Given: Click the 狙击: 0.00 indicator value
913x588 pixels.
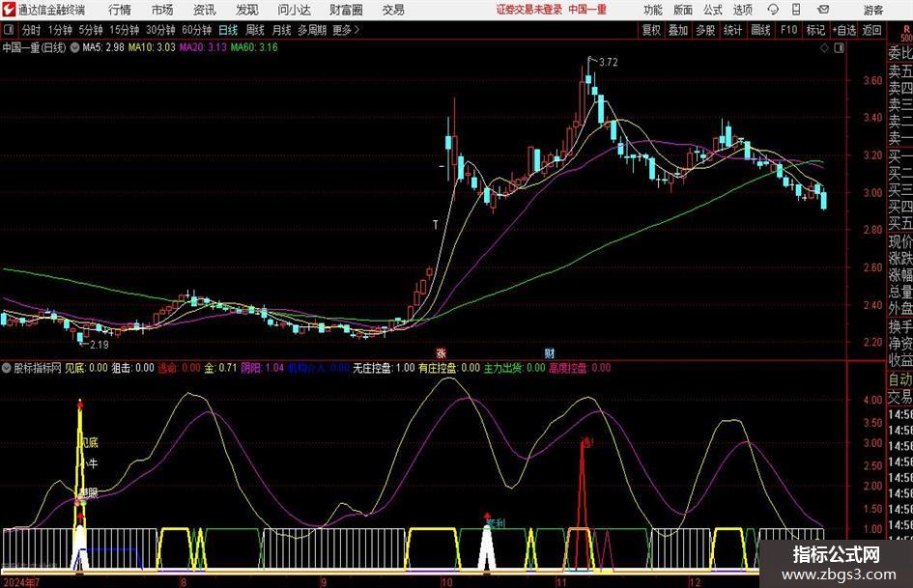Looking at the screenshot, I should point(132,367).
